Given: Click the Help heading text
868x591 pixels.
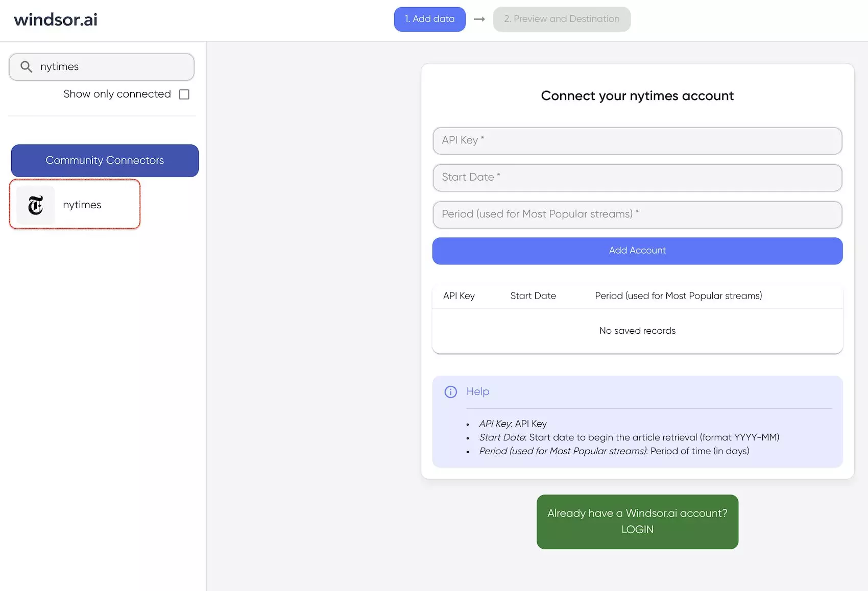Looking at the screenshot, I should [478, 391].
